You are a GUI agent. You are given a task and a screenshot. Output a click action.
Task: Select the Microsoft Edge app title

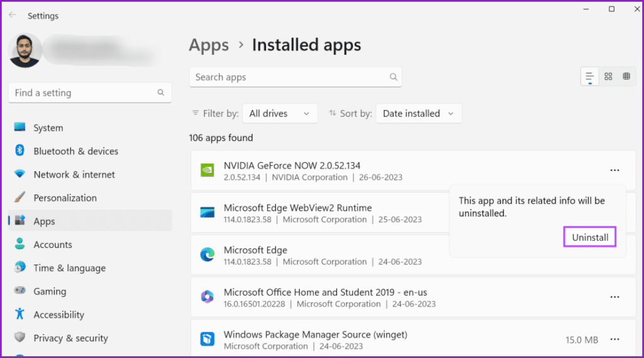(x=255, y=250)
